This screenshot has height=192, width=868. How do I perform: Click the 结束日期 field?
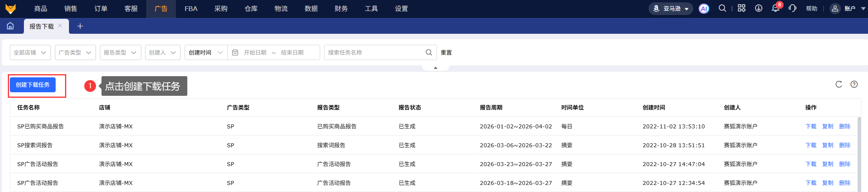coord(292,52)
